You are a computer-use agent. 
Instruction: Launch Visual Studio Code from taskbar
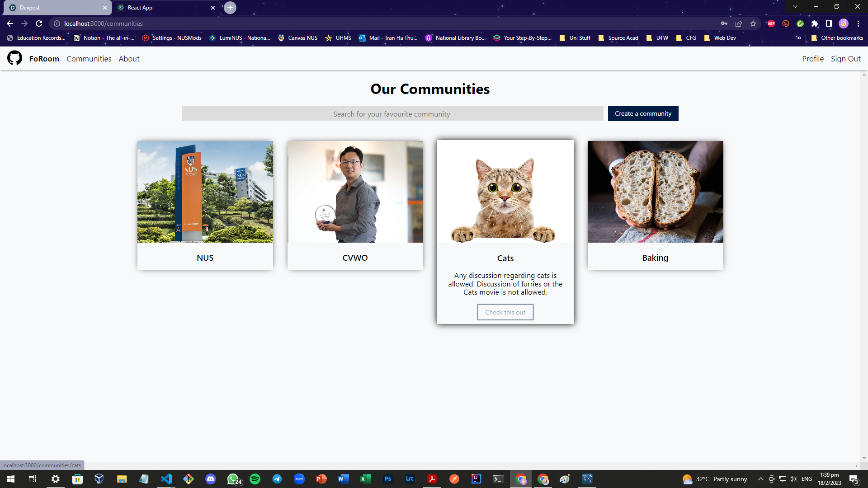pos(166,479)
